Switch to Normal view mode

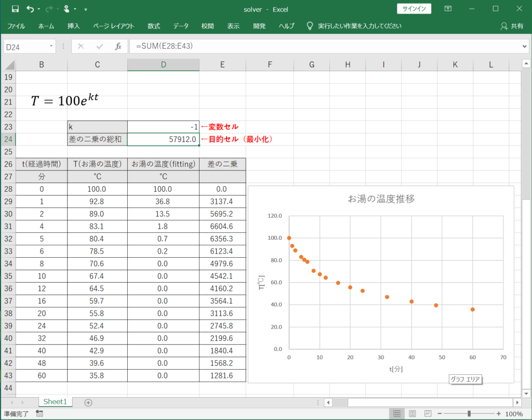[397, 414]
